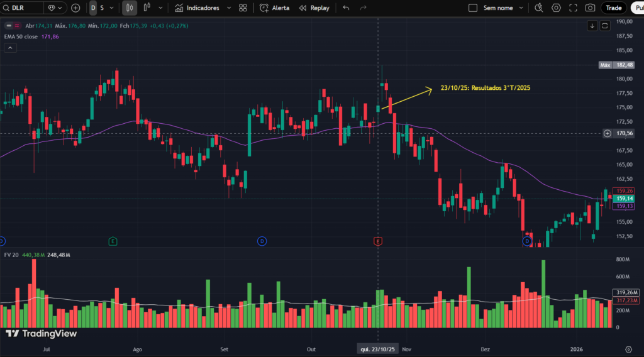Viewport: 644px width, 357px height.
Task: Click the plus icon beside 170,56 price
Action: pos(607,133)
